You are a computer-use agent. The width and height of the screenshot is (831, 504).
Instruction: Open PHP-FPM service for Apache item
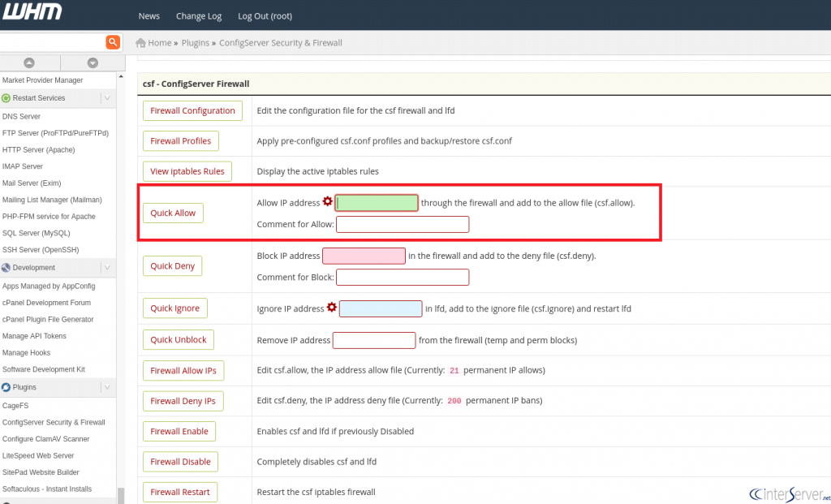pyautogui.click(x=49, y=217)
